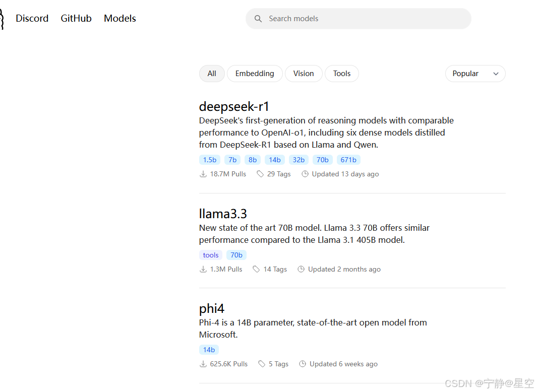Click the clock icon beside Updated 13 days ago
Screen dimensions: 536x392
point(305,174)
